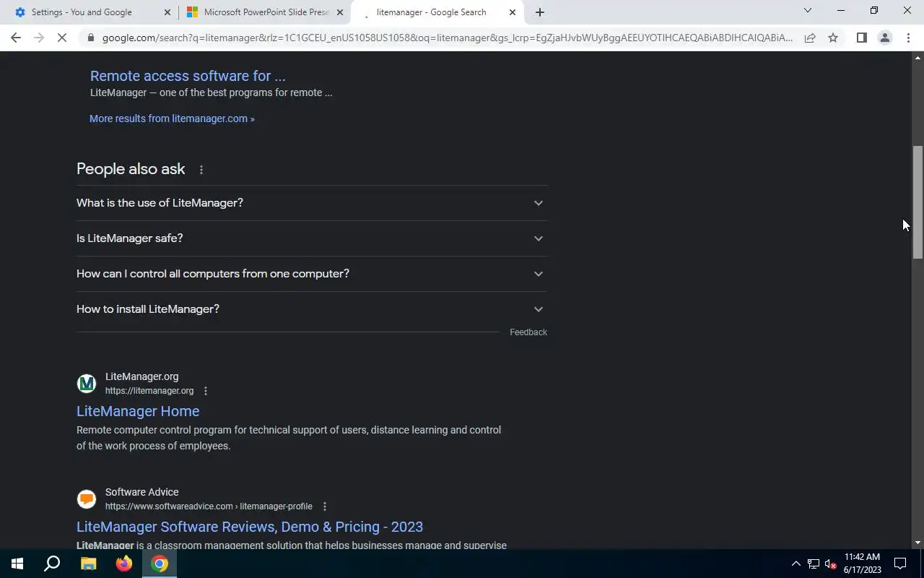Open the LiteManager Home result

click(x=138, y=411)
